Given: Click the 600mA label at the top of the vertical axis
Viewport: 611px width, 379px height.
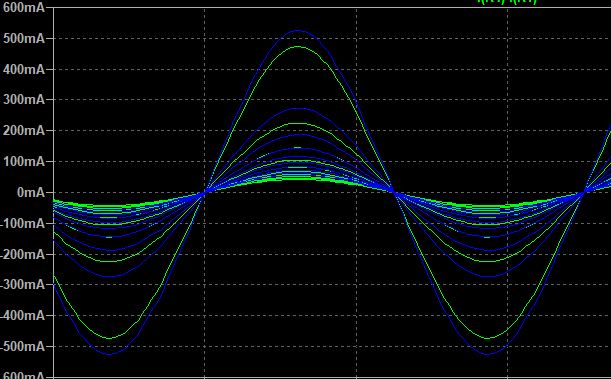Looking at the screenshot, I should tap(23, 7).
